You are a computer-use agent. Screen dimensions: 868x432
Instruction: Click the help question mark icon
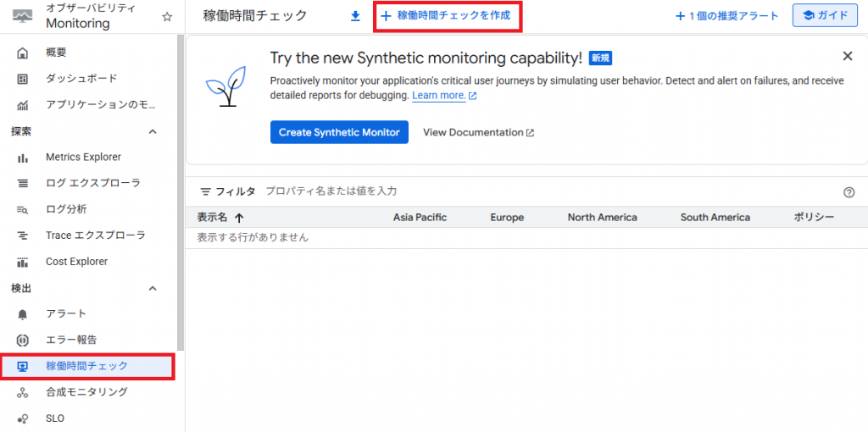(849, 192)
